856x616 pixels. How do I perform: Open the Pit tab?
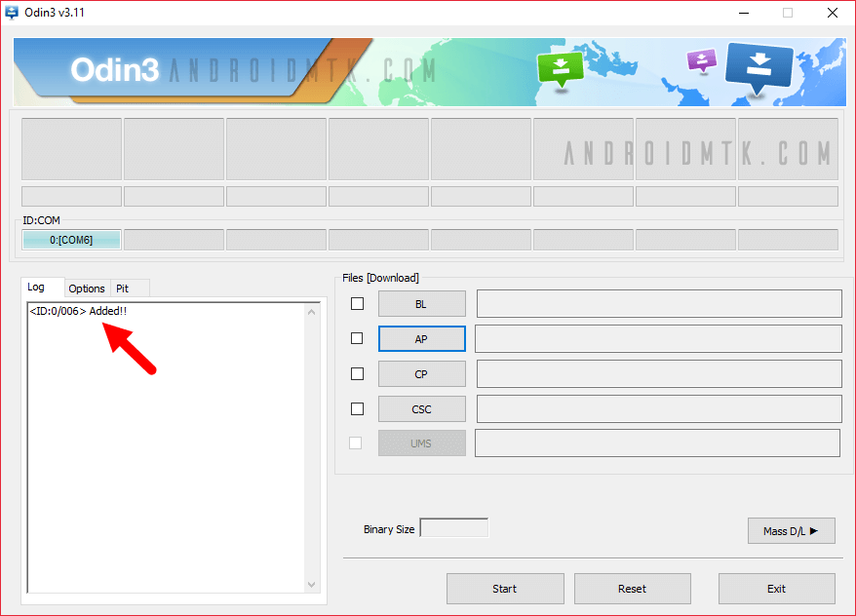click(123, 289)
